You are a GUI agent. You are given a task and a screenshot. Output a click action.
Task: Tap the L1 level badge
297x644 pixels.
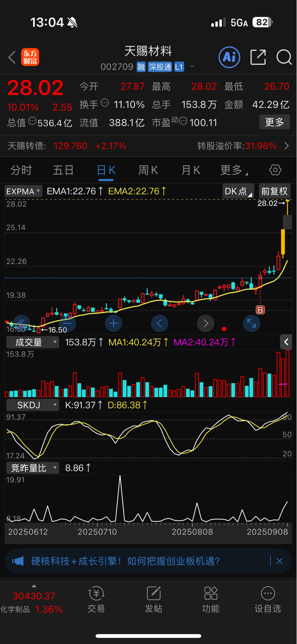(179, 67)
